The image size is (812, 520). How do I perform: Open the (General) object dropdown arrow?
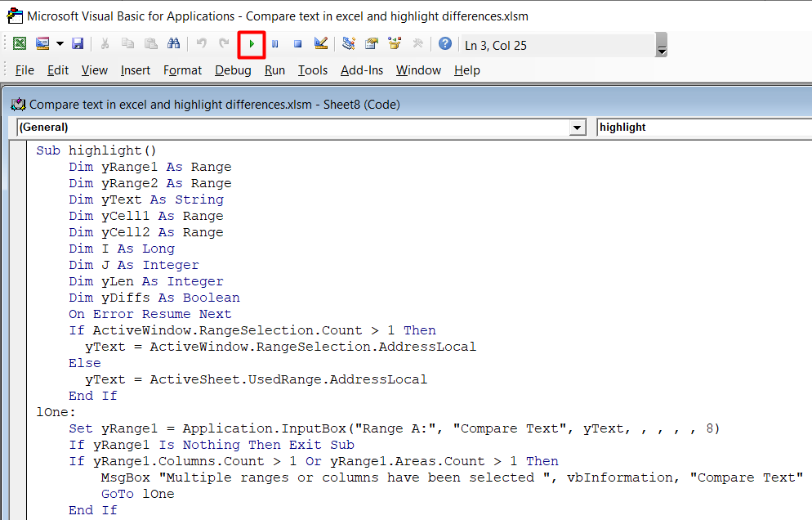(x=577, y=128)
